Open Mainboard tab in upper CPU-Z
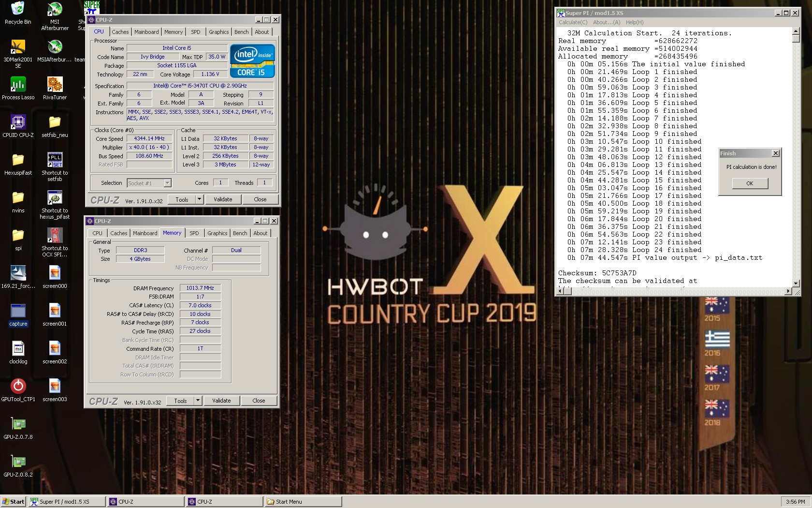The image size is (812, 508). [146, 32]
